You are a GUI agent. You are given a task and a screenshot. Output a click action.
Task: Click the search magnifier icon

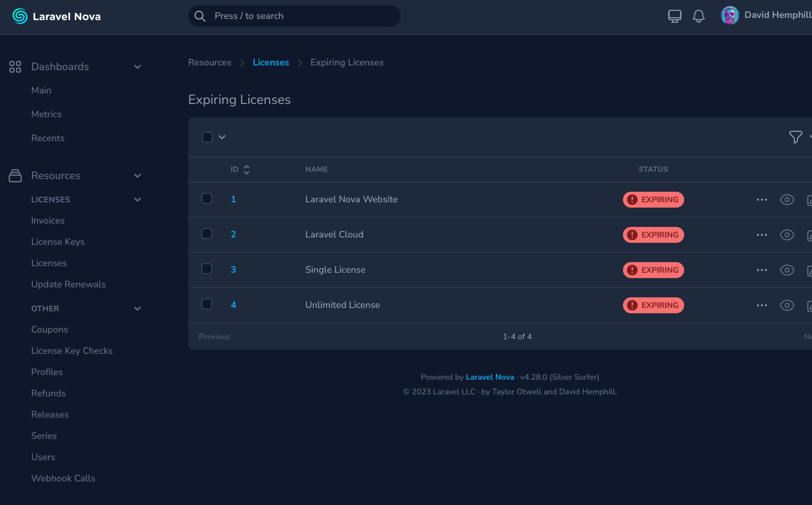point(200,16)
